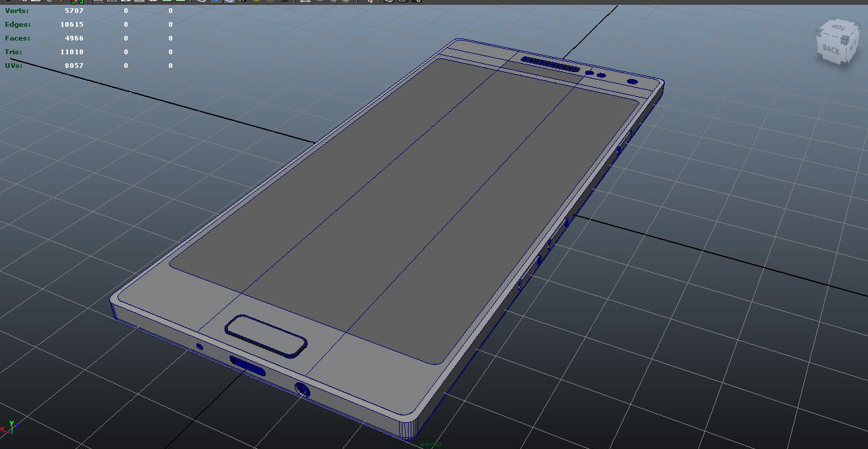Click the edge count value 10615
This screenshot has width=868, height=449.
tap(72, 25)
